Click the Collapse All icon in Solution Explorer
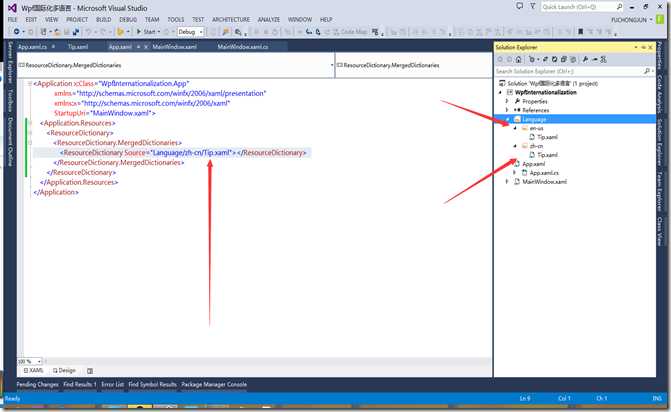This screenshot has width=671, height=412. 564,59
